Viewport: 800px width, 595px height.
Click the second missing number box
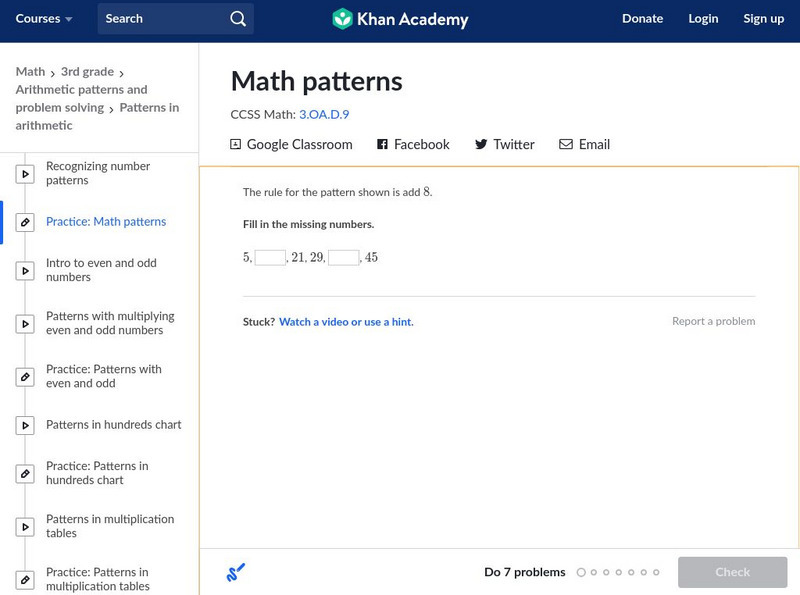click(343, 258)
